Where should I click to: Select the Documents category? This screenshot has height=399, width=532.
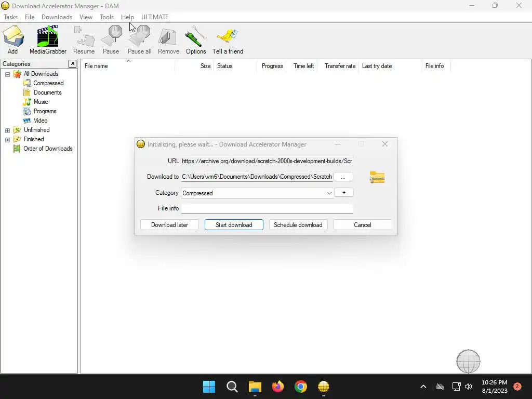coord(47,92)
